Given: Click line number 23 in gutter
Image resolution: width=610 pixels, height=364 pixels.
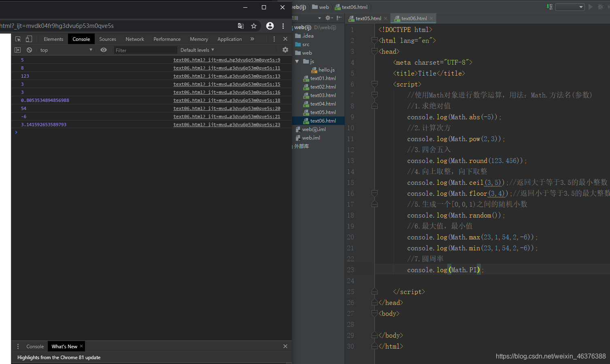Looking at the screenshot, I should (x=351, y=270).
